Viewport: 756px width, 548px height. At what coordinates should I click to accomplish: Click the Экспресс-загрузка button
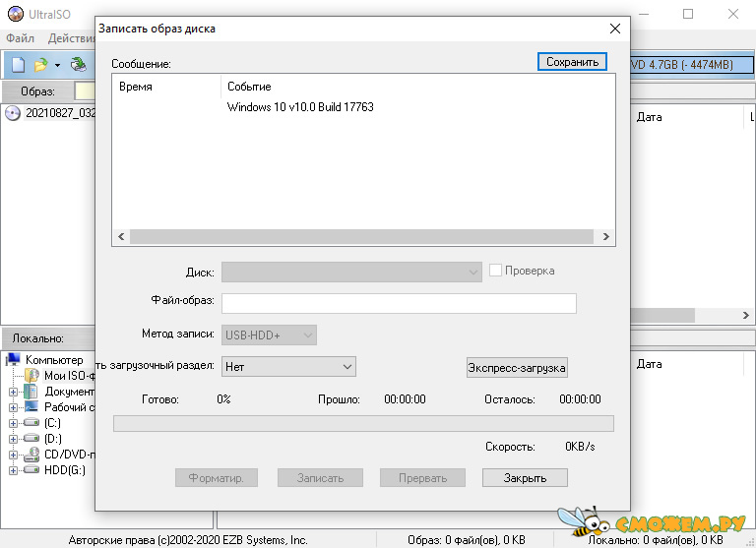pyautogui.click(x=517, y=368)
